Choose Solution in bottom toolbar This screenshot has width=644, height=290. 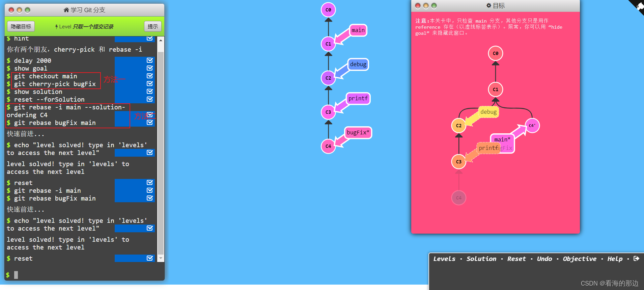click(481, 259)
